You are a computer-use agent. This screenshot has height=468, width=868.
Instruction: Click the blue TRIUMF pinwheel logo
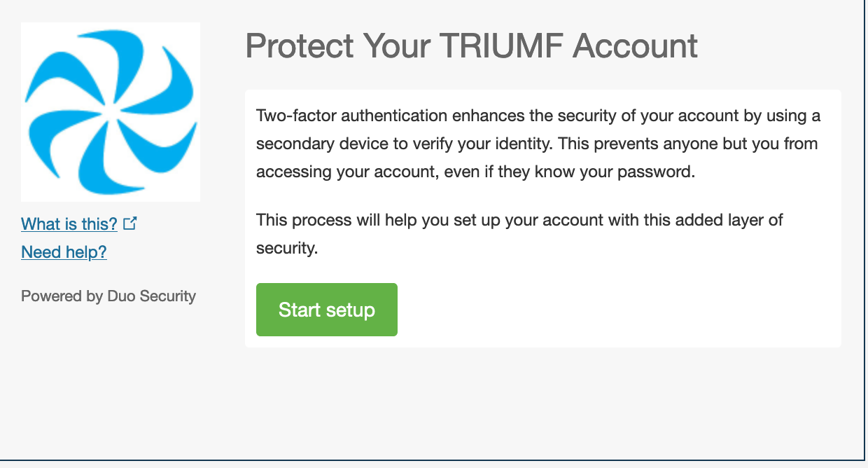[111, 112]
